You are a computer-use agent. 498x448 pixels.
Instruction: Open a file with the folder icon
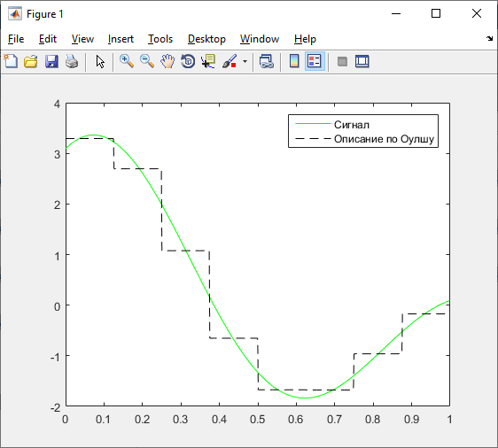(31, 61)
